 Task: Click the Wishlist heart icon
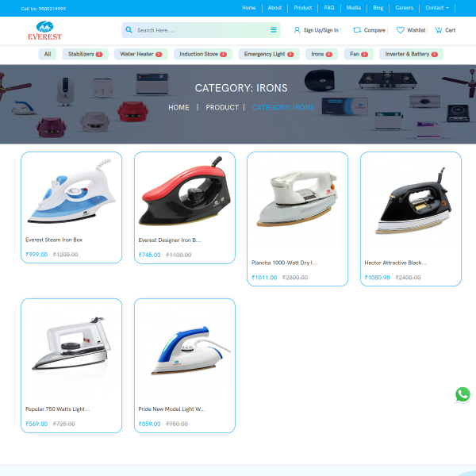401,30
